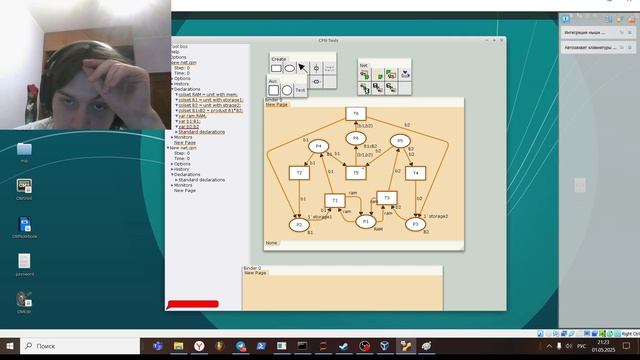Click the Net tool icon with down arrow
640x360 pixels.
[x=404, y=75]
